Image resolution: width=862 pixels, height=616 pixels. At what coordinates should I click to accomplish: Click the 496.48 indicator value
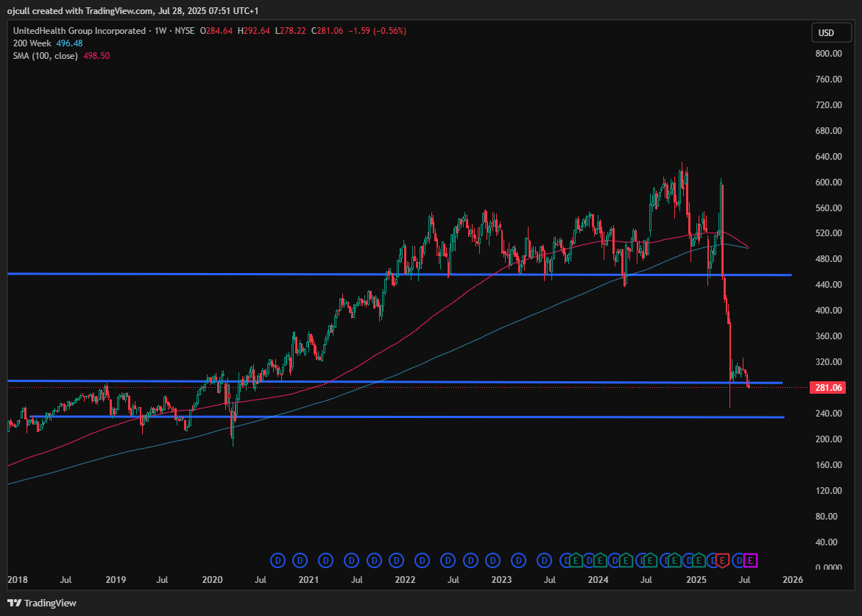click(x=69, y=43)
